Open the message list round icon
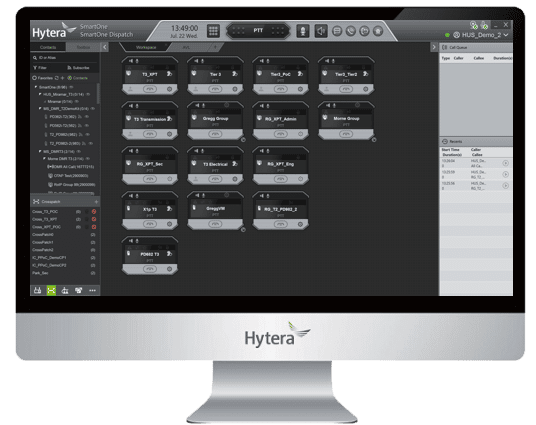Image resolution: width=536 pixels, height=425 pixels. point(337,31)
